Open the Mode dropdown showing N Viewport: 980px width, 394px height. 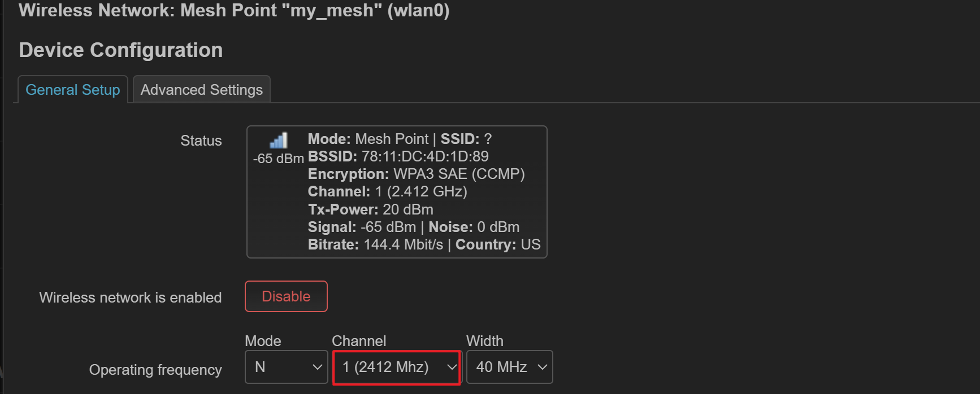pos(287,367)
